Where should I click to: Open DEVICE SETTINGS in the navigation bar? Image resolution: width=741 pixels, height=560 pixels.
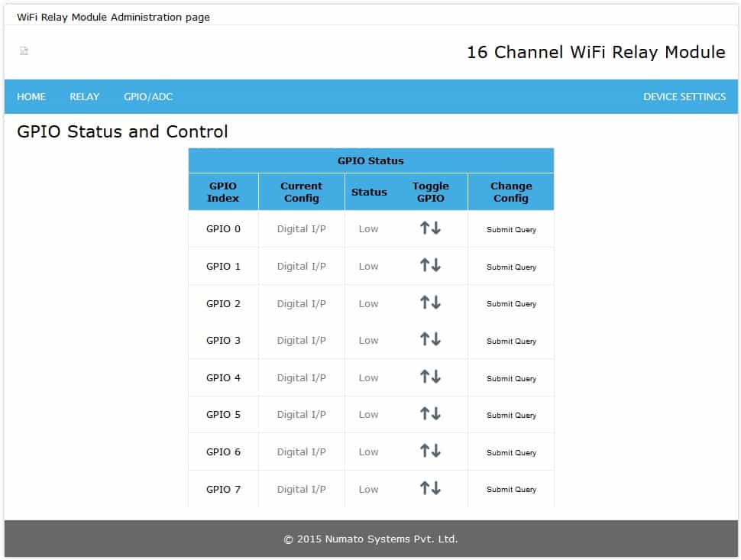tap(684, 97)
